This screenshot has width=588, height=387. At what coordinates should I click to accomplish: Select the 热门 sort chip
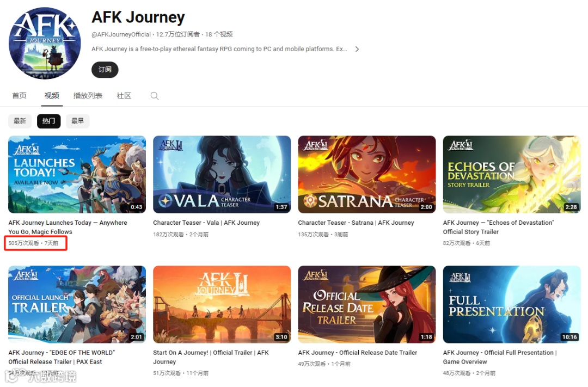(49, 121)
